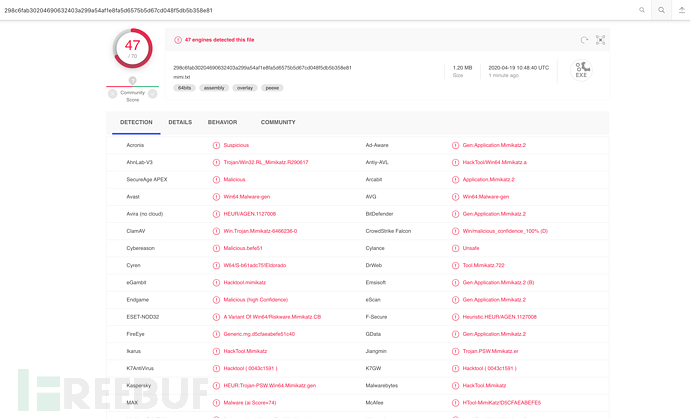This screenshot has height=418, width=690.
Task: Click the detection score circle showing 47
Action: pyautogui.click(x=132, y=48)
